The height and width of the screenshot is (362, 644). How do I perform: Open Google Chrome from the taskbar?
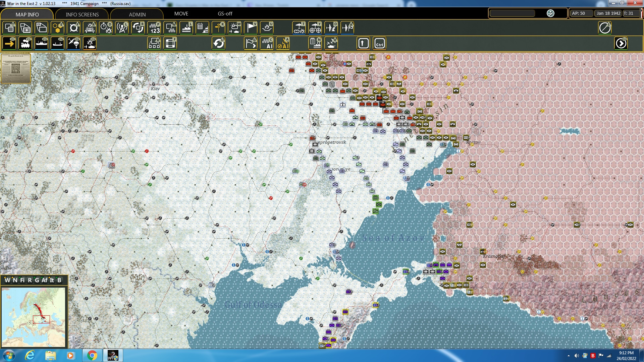click(92, 355)
